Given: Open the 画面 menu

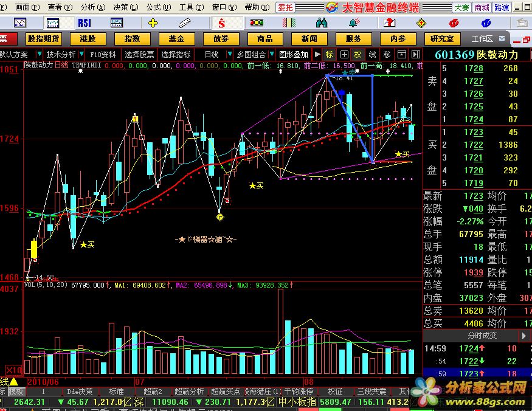Looking at the screenshot, I should [27, 7].
